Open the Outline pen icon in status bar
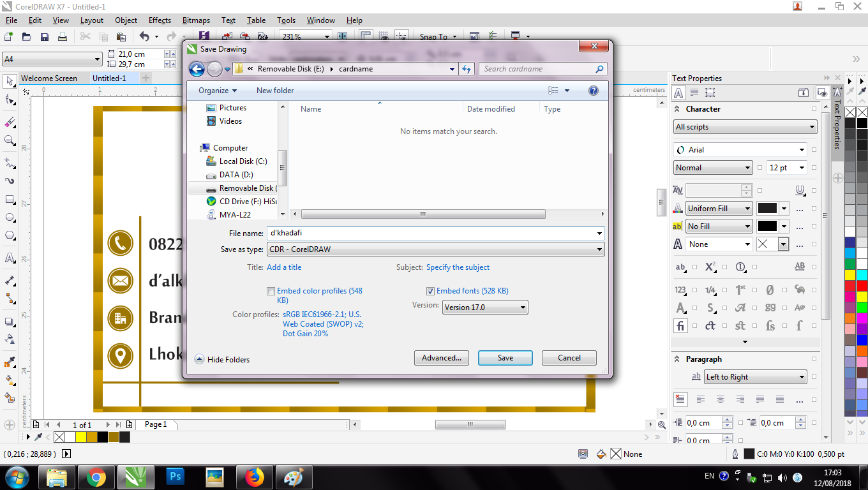Image resolution: width=868 pixels, height=490 pixels. click(735, 454)
